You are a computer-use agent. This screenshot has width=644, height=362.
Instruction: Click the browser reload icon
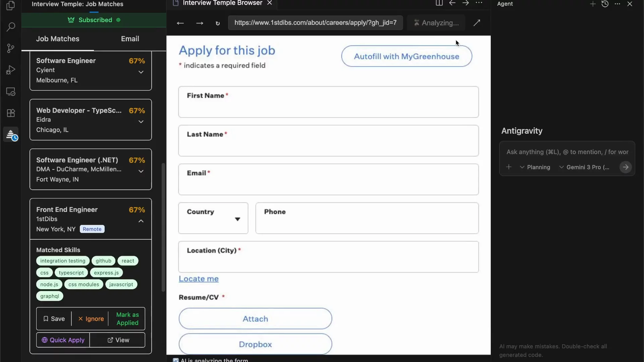[x=218, y=23]
